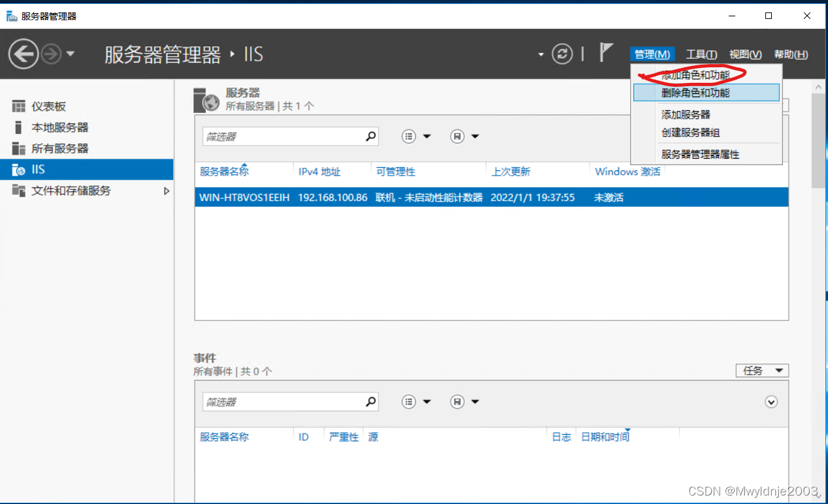
Task: Expand the 文件和存储服务 arrow
Action: pyautogui.click(x=166, y=190)
